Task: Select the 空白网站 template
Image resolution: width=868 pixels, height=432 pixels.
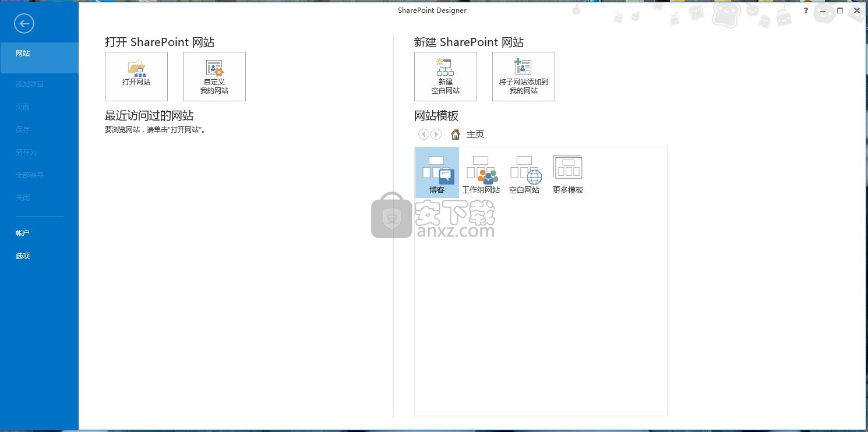Action: coord(524,173)
